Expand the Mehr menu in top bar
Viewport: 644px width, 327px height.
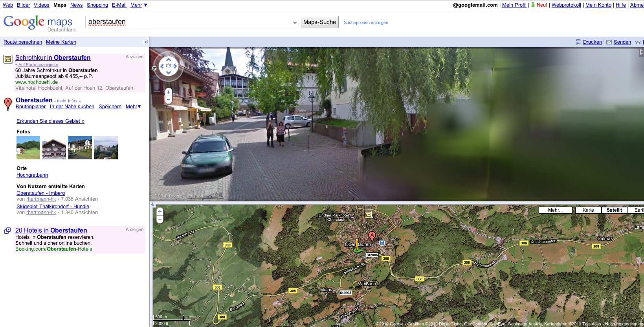(139, 5)
